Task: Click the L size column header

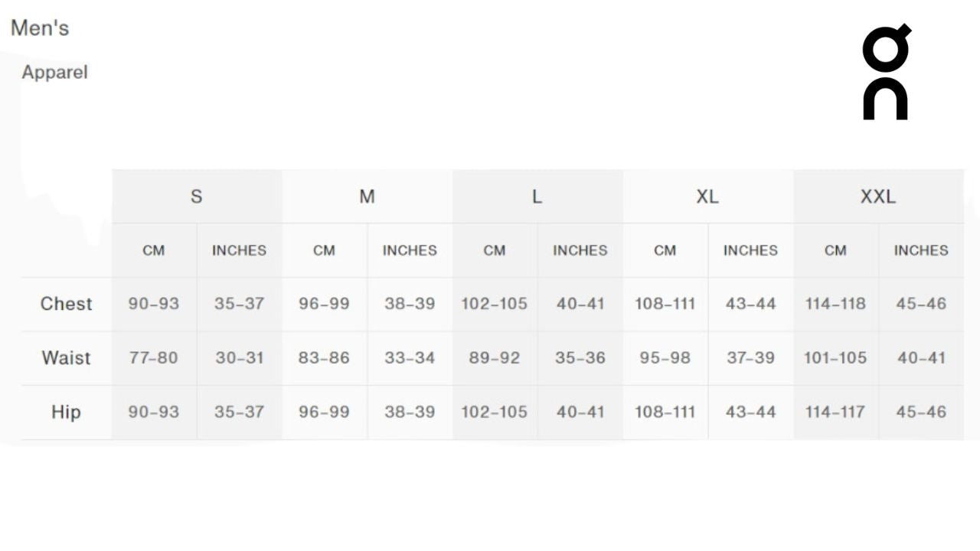Action: [537, 197]
